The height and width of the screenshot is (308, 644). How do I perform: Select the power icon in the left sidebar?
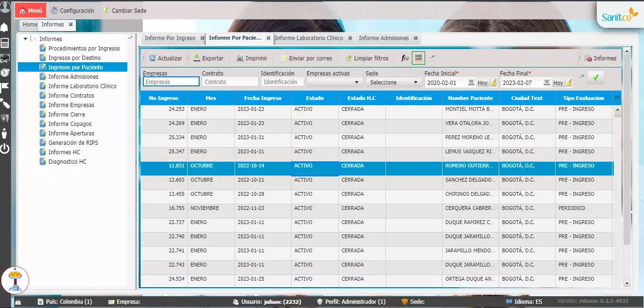(x=5, y=149)
